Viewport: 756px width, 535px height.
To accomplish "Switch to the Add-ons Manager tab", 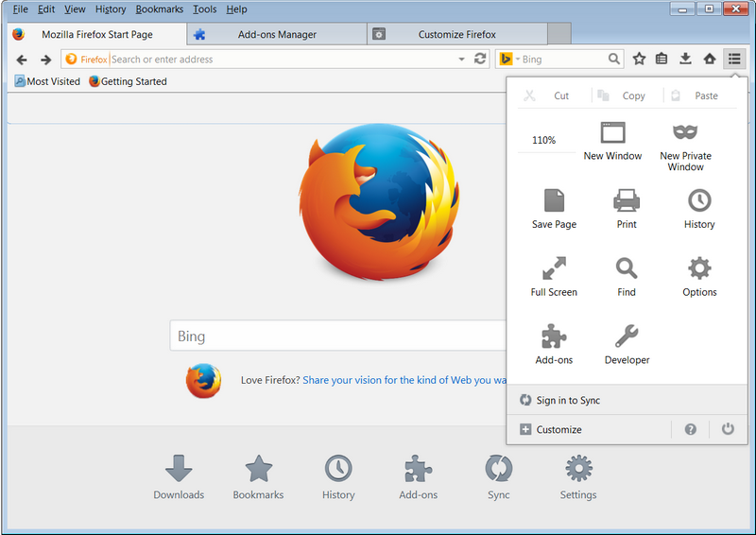I will click(277, 34).
